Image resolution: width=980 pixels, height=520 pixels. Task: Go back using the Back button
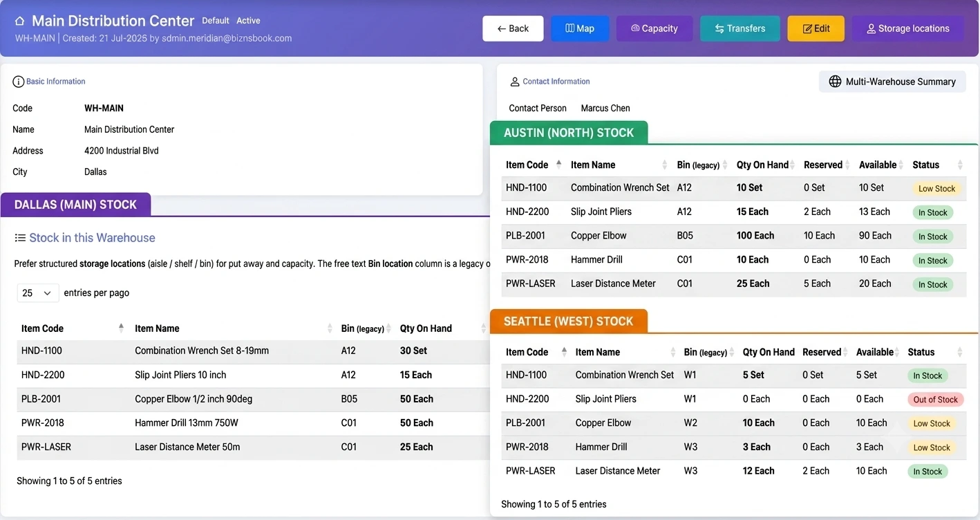513,28
